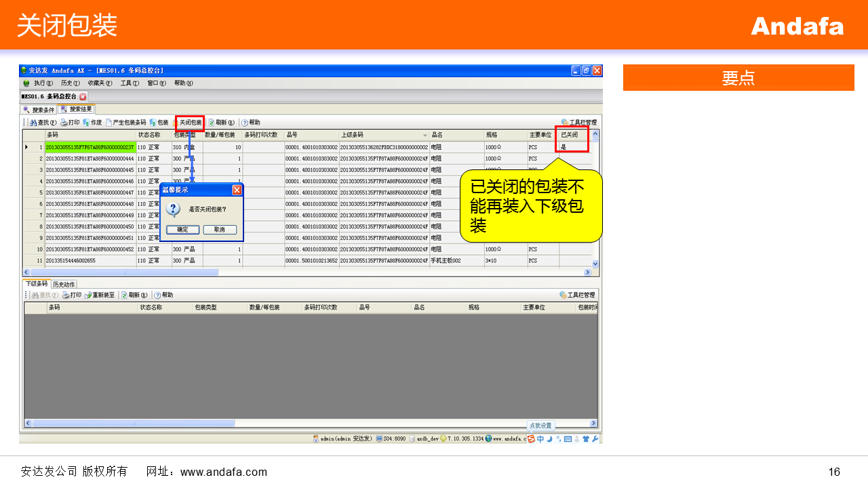Click the Sogou input method S icon
This screenshot has height=488, width=868.
530,439
